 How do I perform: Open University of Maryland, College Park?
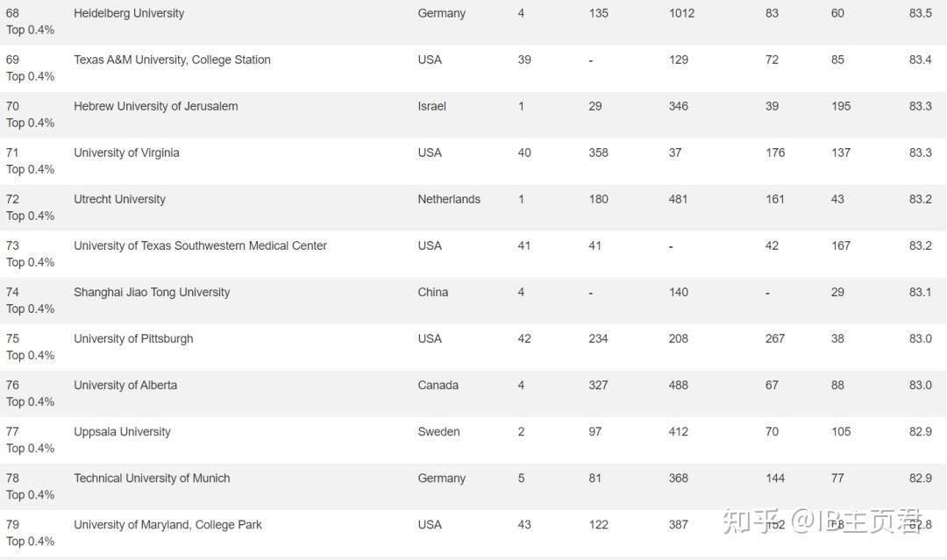[x=167, y=524]
